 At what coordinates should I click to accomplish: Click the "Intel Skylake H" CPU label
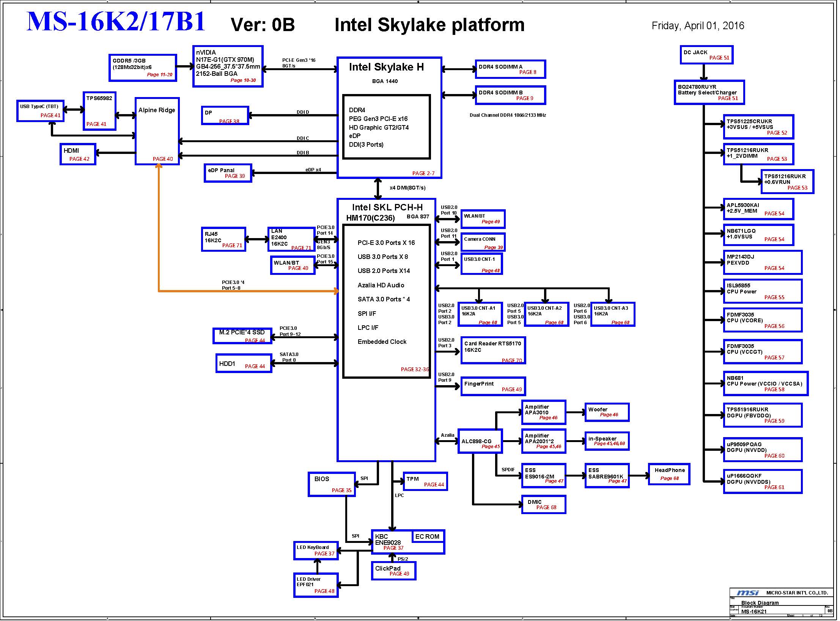point(386,67)
